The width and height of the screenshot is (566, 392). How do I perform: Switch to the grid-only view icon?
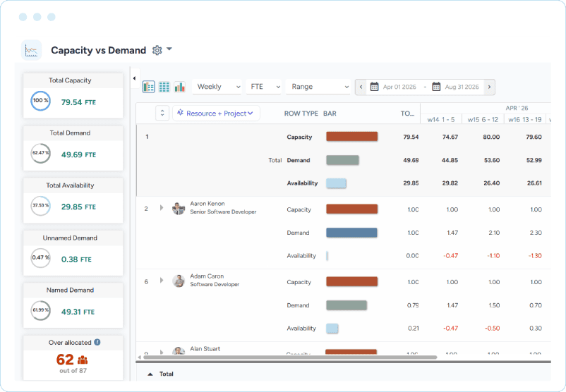click(x=164, y=87)
